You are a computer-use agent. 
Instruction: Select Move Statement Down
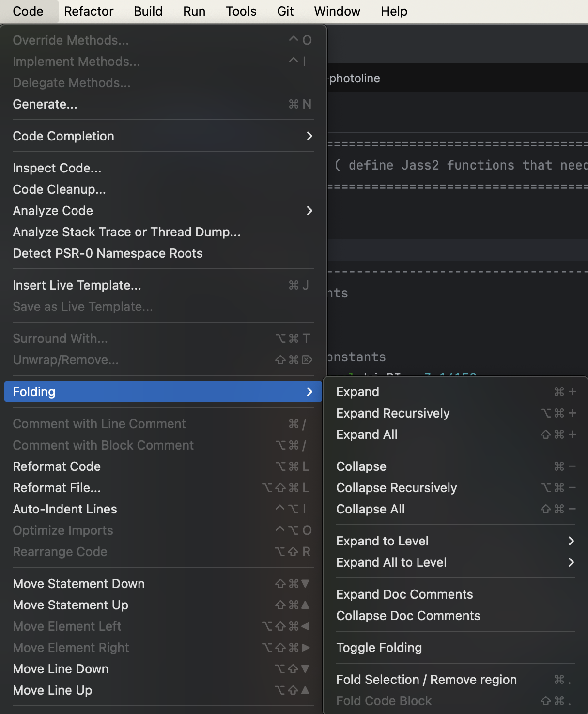[x=79, y=584]
